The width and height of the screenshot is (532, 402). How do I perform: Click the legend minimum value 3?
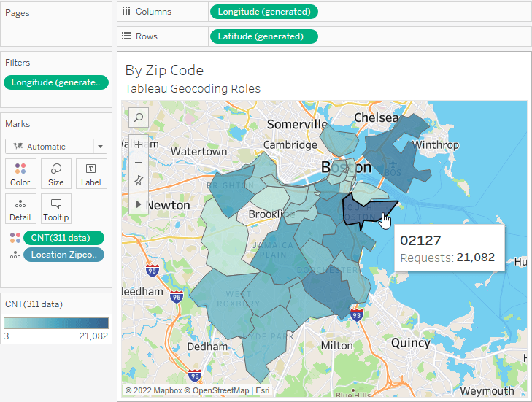[7, 336]
